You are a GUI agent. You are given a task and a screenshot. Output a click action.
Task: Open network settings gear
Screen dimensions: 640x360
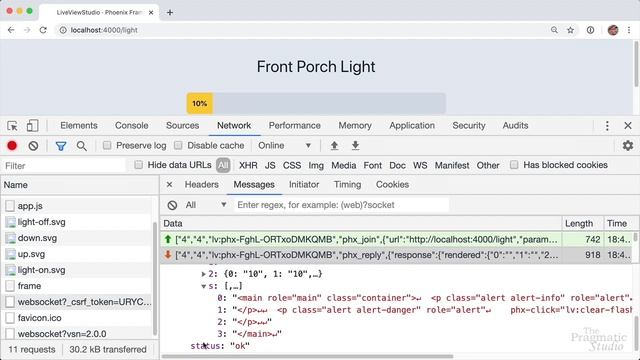(x=628, y=145)
